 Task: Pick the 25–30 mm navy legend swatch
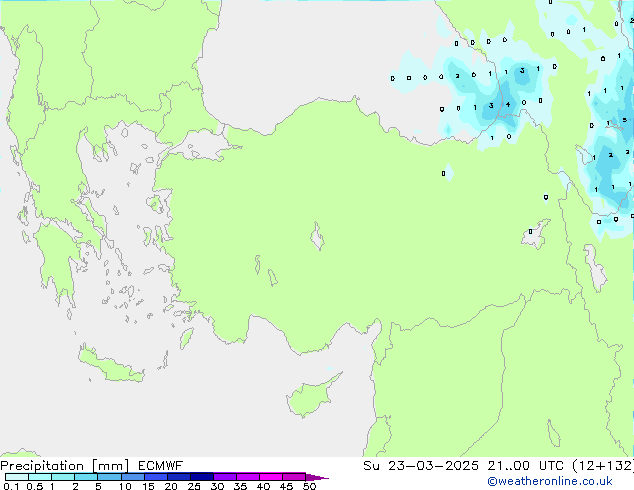(202, 477)
